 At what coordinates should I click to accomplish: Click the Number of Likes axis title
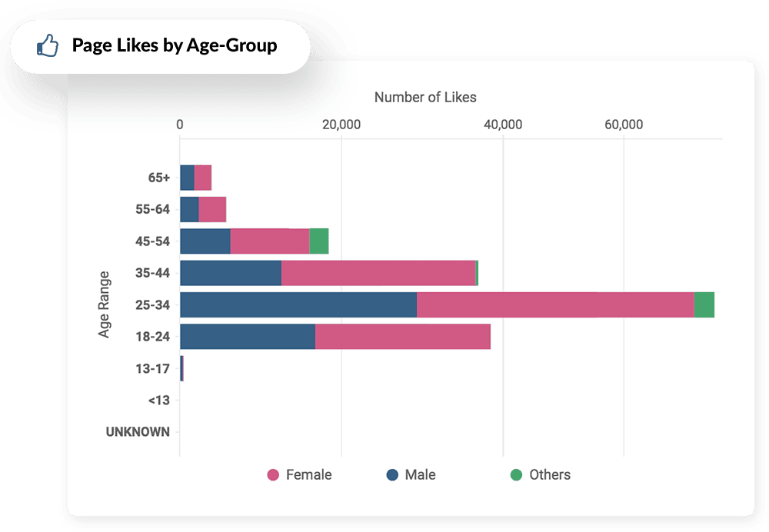click(425, 98)
